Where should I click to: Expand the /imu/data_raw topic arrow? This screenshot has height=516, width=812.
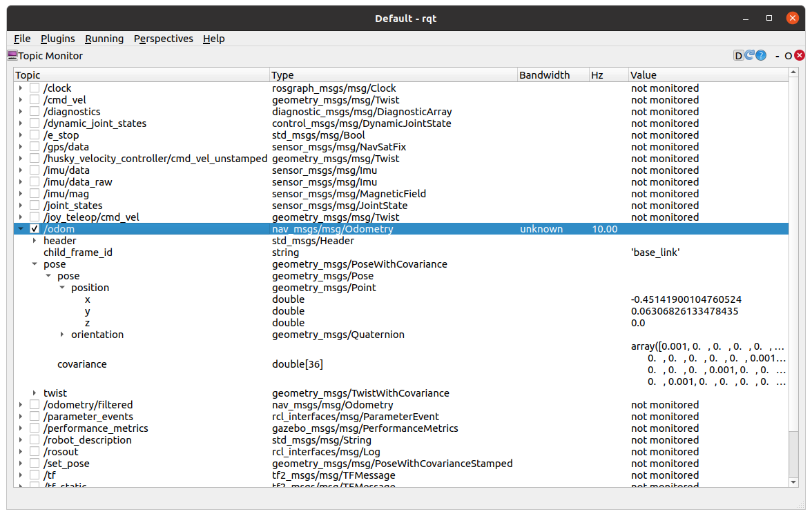[x=21, y=182]
